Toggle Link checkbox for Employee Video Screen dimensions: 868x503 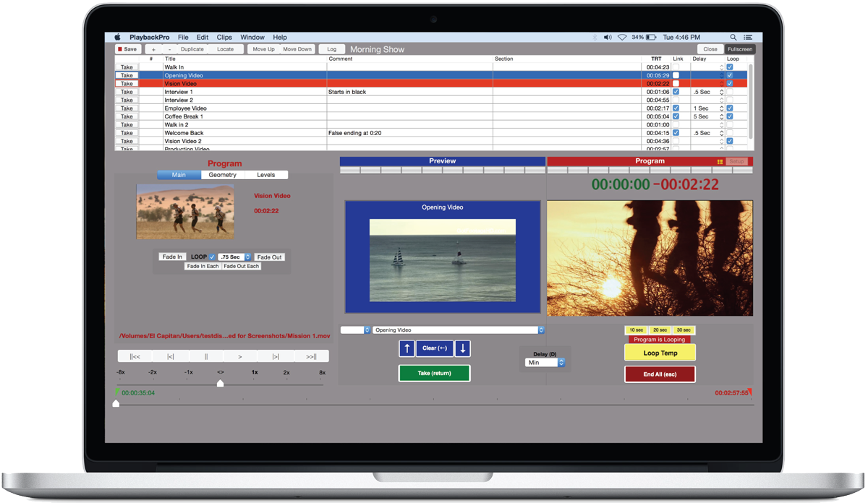click(676, 108)
